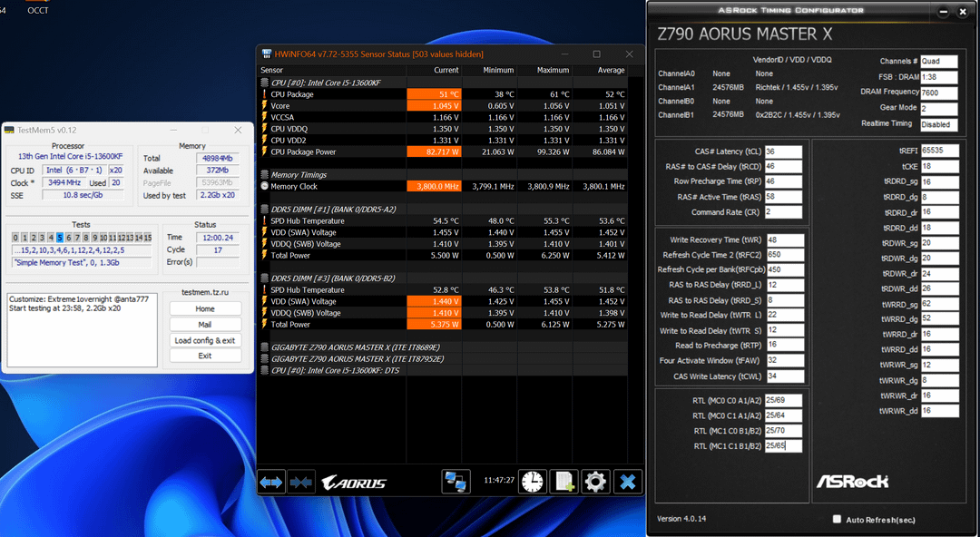Click the Exit button in TestMem5

point(205,356)
